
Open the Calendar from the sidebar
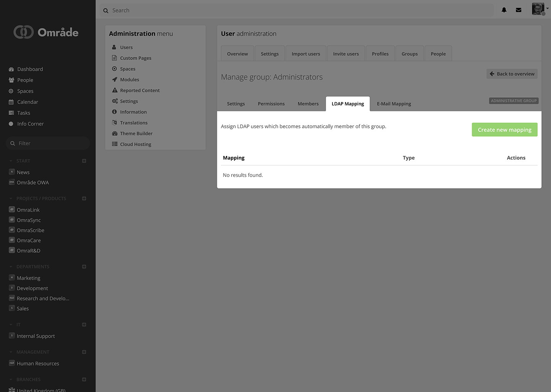28,102
